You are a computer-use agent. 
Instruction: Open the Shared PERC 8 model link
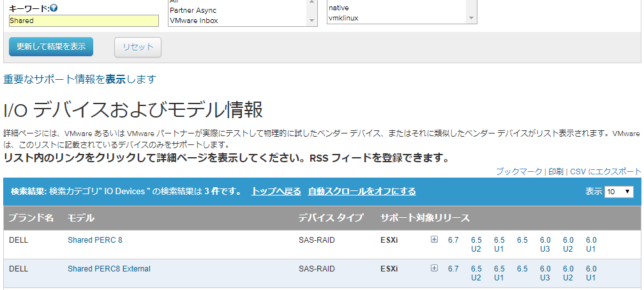(x=95, y=240)
